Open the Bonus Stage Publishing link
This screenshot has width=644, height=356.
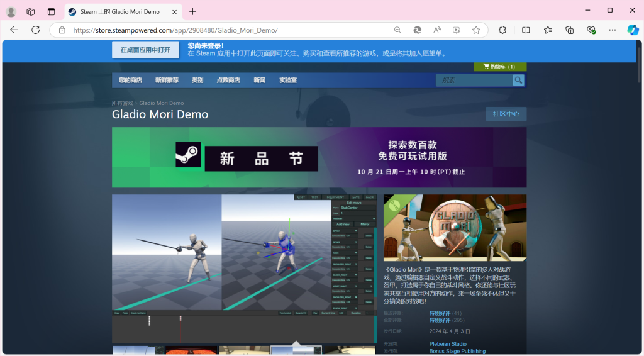coord(457,351)
